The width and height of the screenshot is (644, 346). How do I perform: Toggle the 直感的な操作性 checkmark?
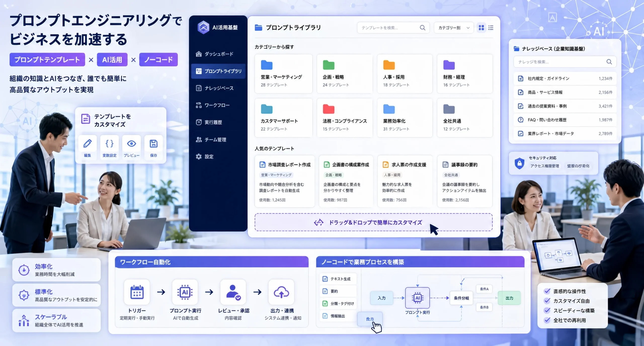[x=547, y=291]
